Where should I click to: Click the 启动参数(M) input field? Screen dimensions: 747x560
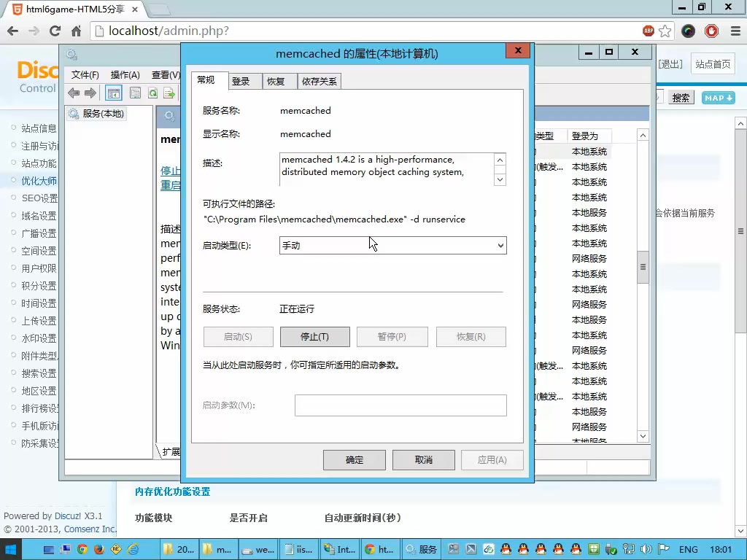(x=400, y=405)
